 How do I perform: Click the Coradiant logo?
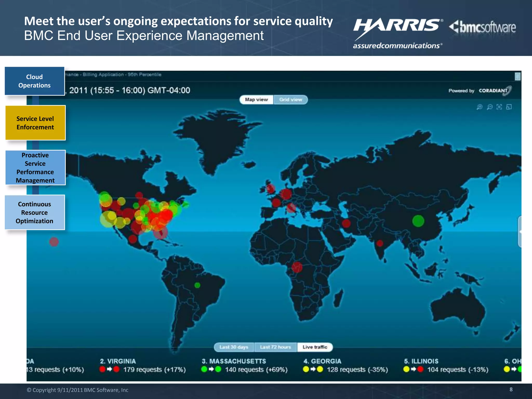[495, 91]
